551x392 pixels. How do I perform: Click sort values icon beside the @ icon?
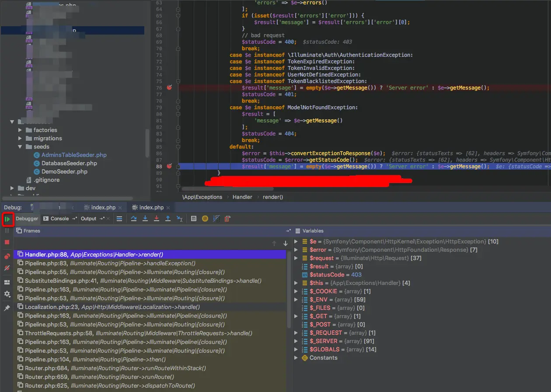click(216, 219)
